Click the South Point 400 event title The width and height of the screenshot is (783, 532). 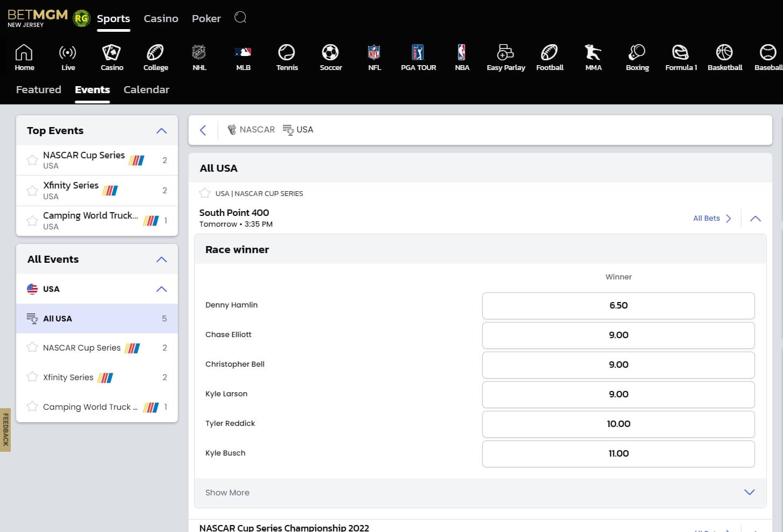pos(234,213)
